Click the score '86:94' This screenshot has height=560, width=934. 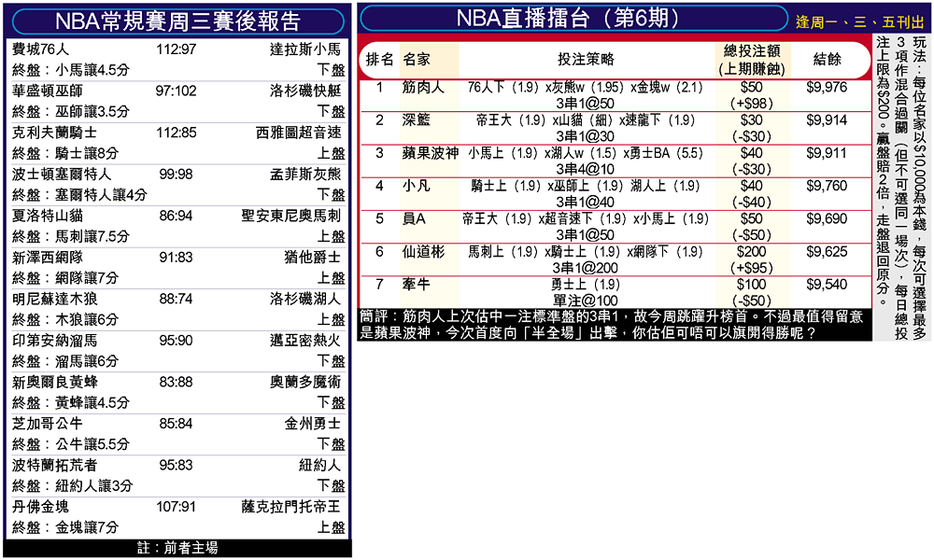(x=176, y=216)
